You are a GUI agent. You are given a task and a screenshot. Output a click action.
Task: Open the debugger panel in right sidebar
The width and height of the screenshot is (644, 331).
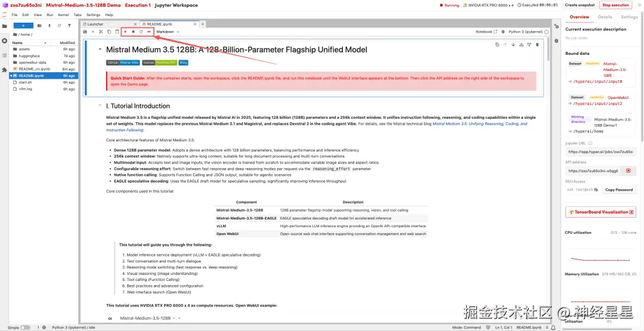556,41
